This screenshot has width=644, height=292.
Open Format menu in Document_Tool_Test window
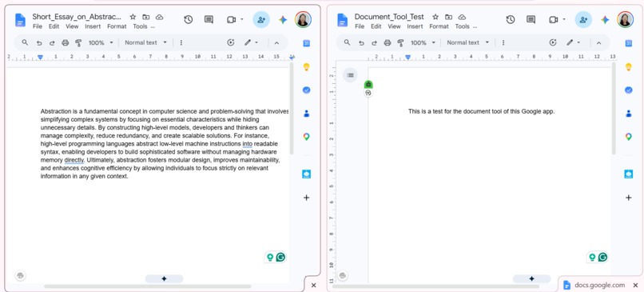point(439,26)
